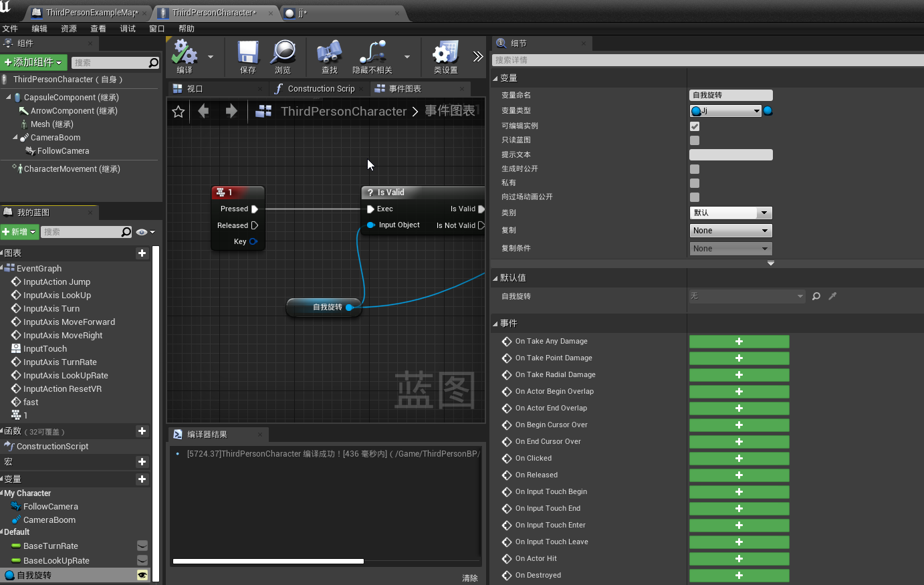The height and width of the screenshot is (585, 924).
Task: Click 清除 to clear compiler results
Action: tap(469, 577)
